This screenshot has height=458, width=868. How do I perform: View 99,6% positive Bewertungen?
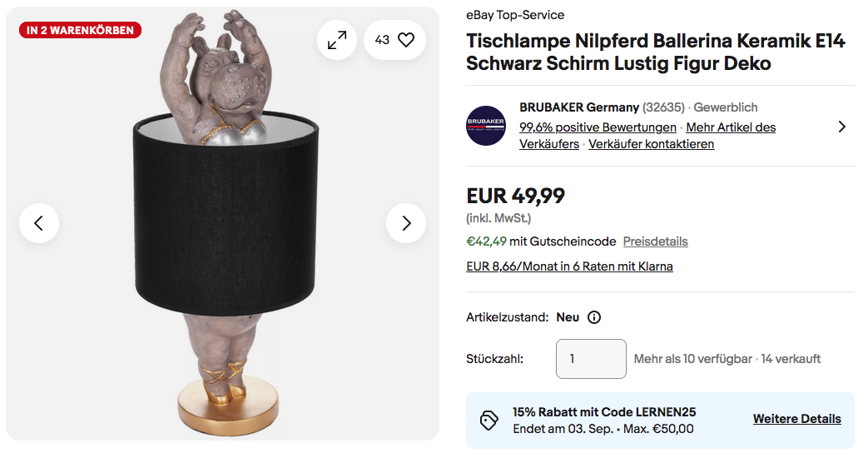(x=598, y=127)
